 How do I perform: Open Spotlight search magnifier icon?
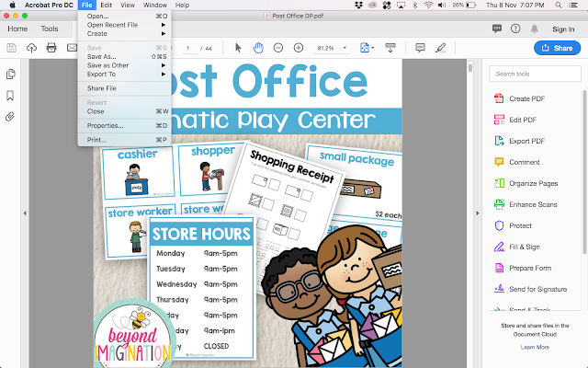pyautogui.click(x=559, y=5)
